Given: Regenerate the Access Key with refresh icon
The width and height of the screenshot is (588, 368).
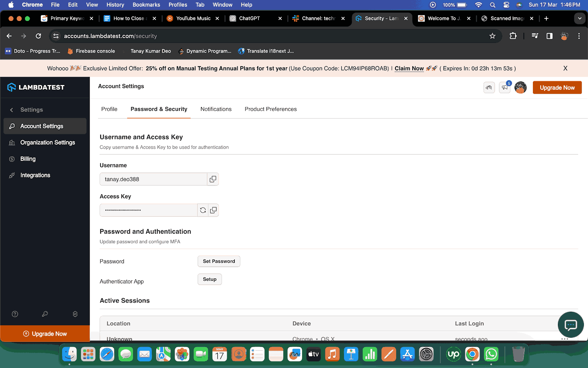Looking at the screenshot, I should pyautogui.click(x=202, y=210).
